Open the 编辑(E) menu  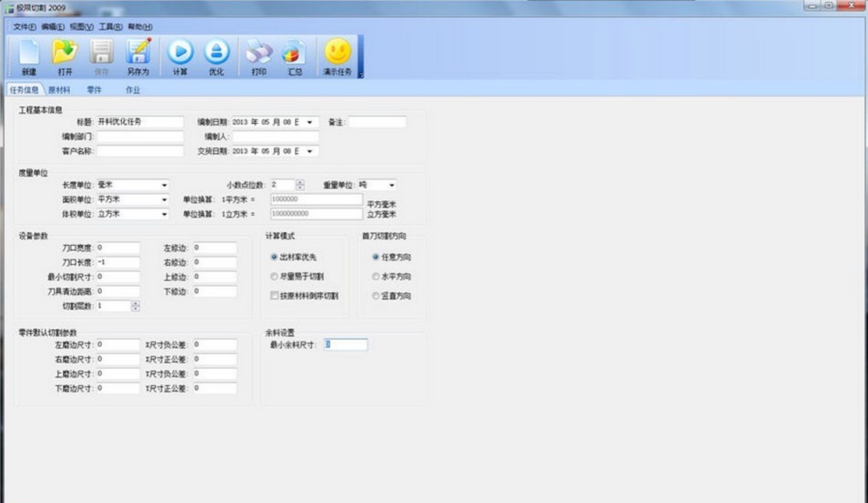pyautogui.click(x=53, y=27)
